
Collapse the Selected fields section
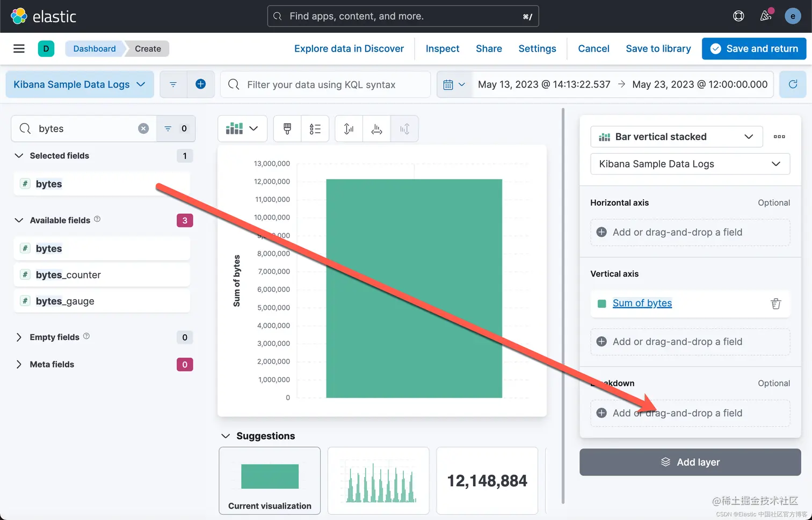coord(19,156)
